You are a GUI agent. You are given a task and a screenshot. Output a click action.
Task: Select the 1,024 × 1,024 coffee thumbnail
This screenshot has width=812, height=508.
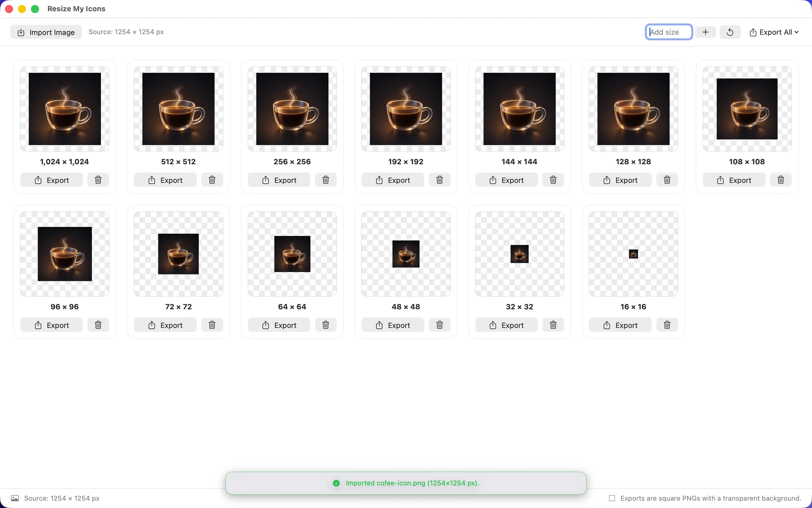coord(65,109)
